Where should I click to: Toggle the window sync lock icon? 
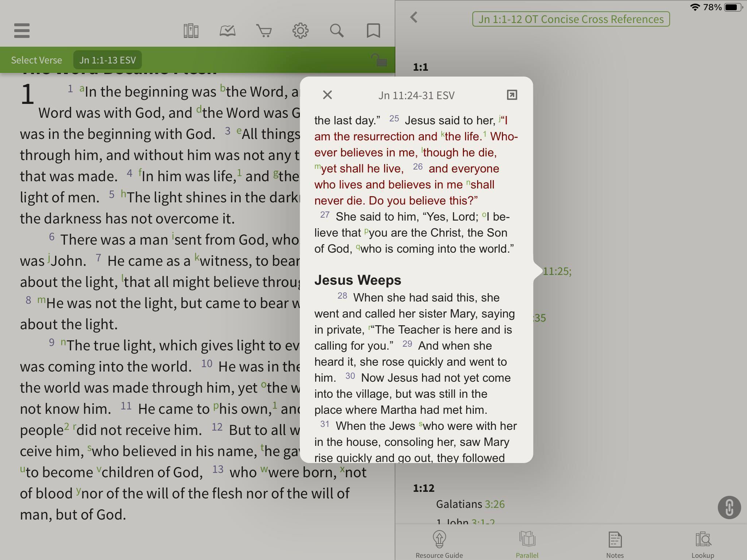click(x=379, y=60)
